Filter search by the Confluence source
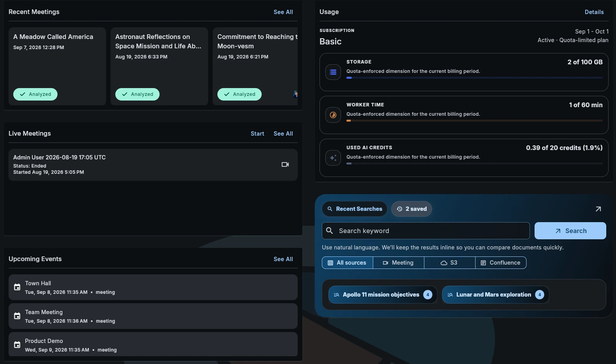This screenshot has height=364, width=616. (x=501, y=263)
